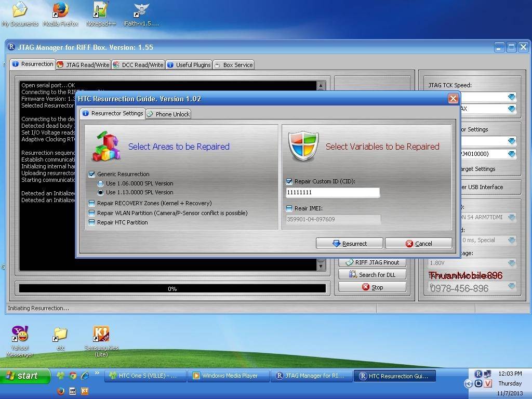Click the Search for DLL button
Viewport: 532px width, 399px height.
tap(372, 274)
